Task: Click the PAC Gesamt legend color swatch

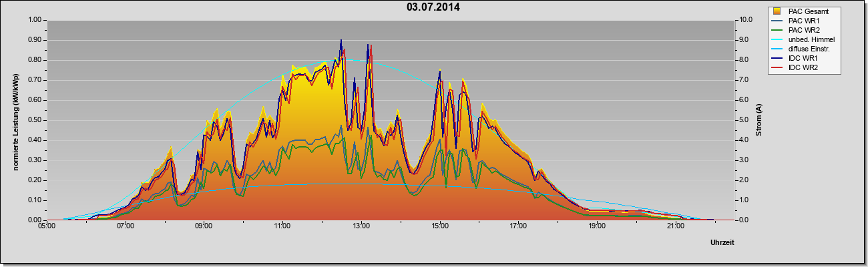Action: pos(777,11)
